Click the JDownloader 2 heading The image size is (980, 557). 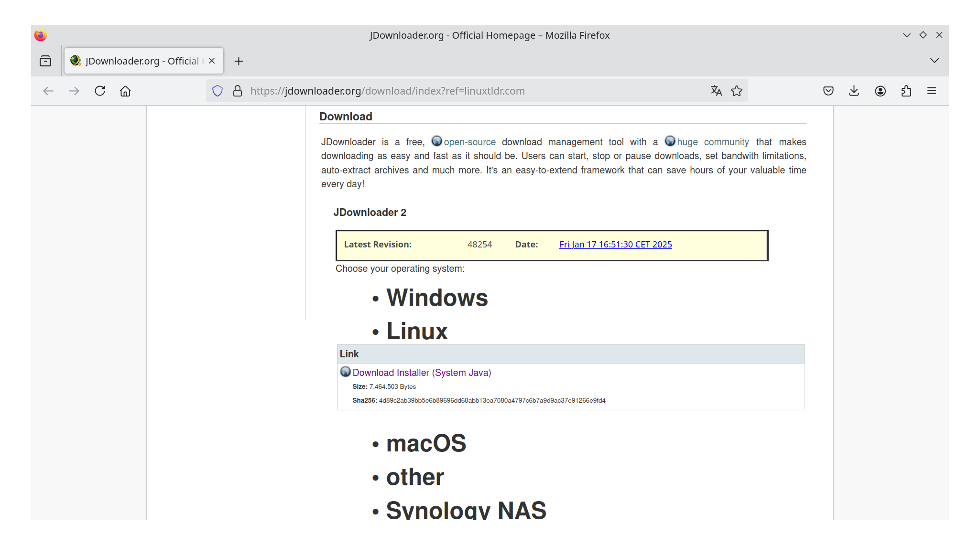[370, 212]
